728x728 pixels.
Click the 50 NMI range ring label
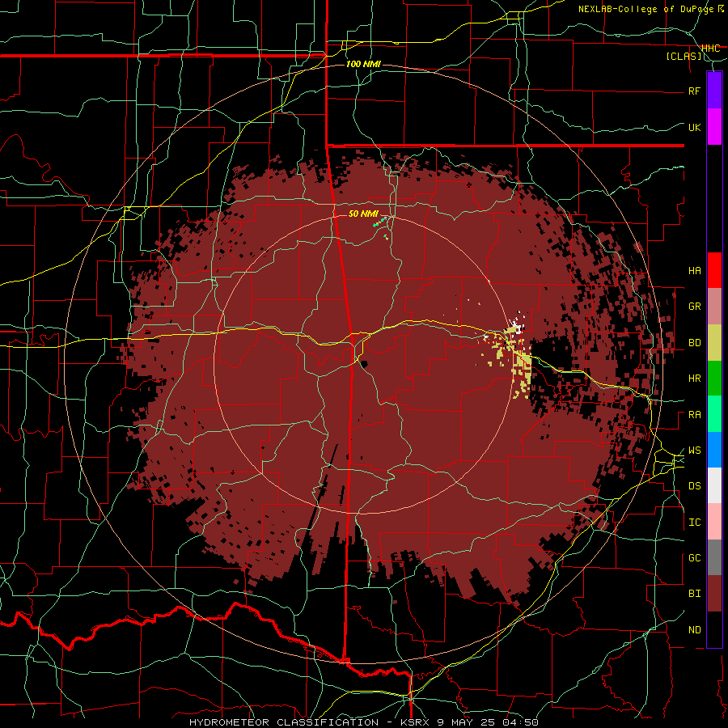363,214
